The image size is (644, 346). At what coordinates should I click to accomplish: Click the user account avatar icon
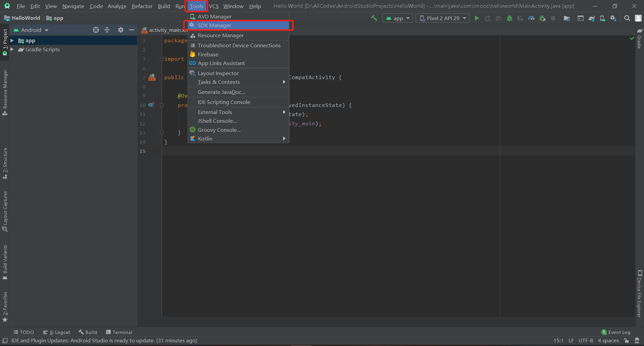(x=638, y=18)
